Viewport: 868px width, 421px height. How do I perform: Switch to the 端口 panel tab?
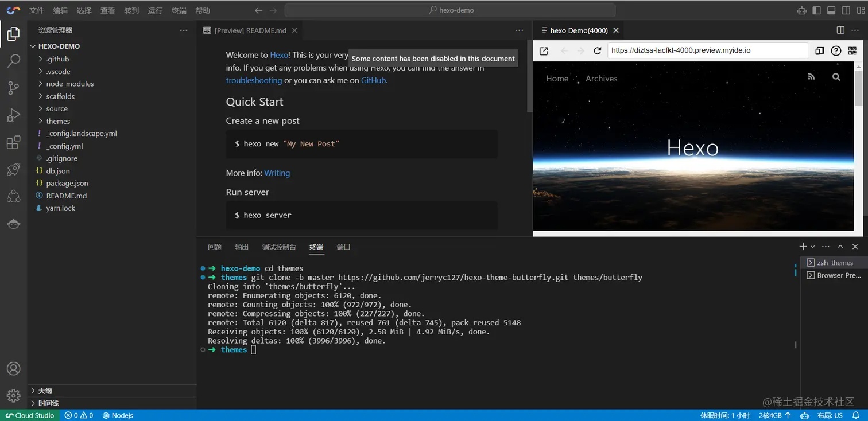point(343,247)
